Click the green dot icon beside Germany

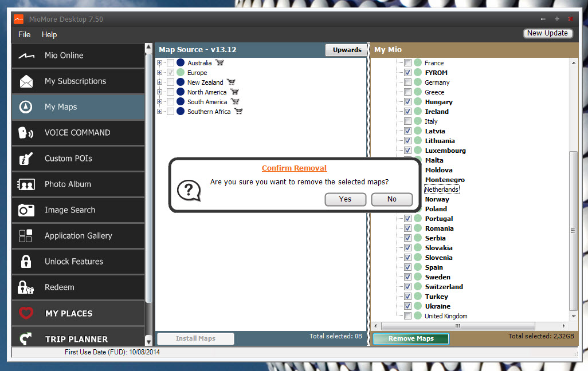click(418, 82)
